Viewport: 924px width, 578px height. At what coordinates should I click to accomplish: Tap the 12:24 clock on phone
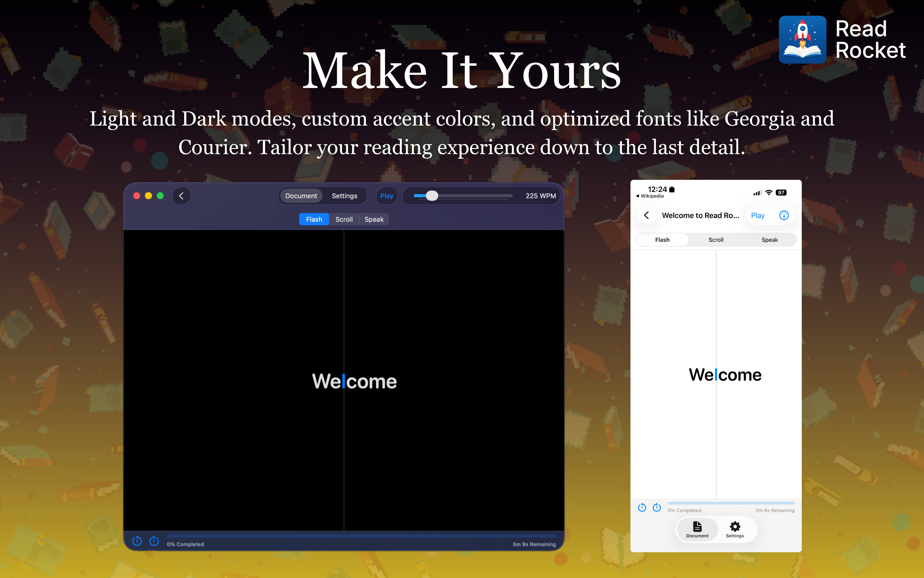657,189
